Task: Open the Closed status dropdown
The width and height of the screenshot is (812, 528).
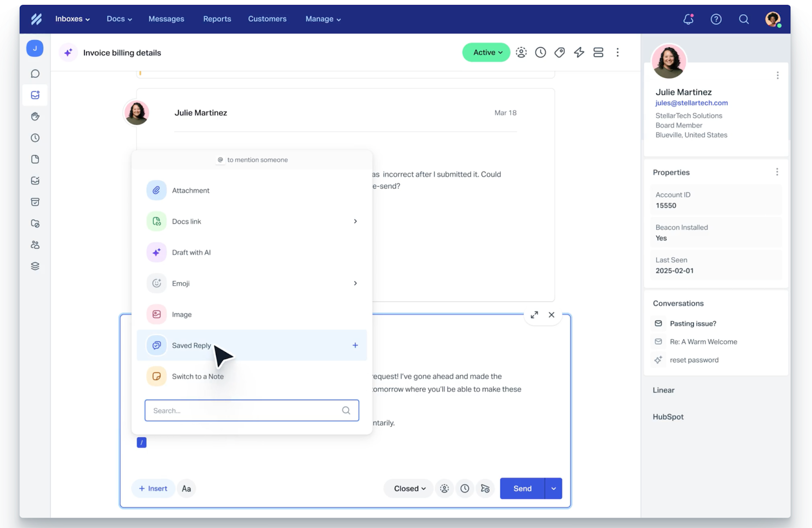Action: 409,488
